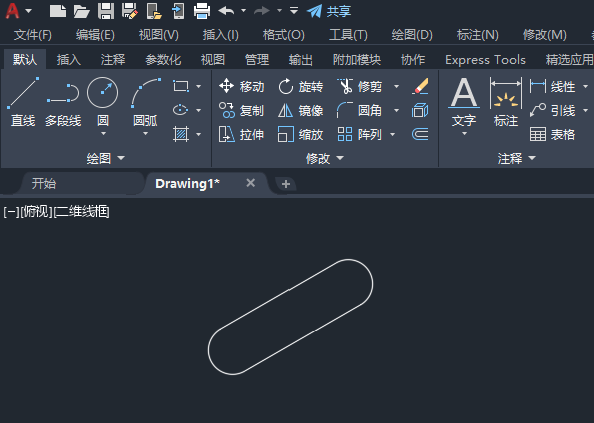Image resolution: width=594 pixels, height=423 pixels.
Task: Close the Drawing1 tab
Action: pos(250,183)
